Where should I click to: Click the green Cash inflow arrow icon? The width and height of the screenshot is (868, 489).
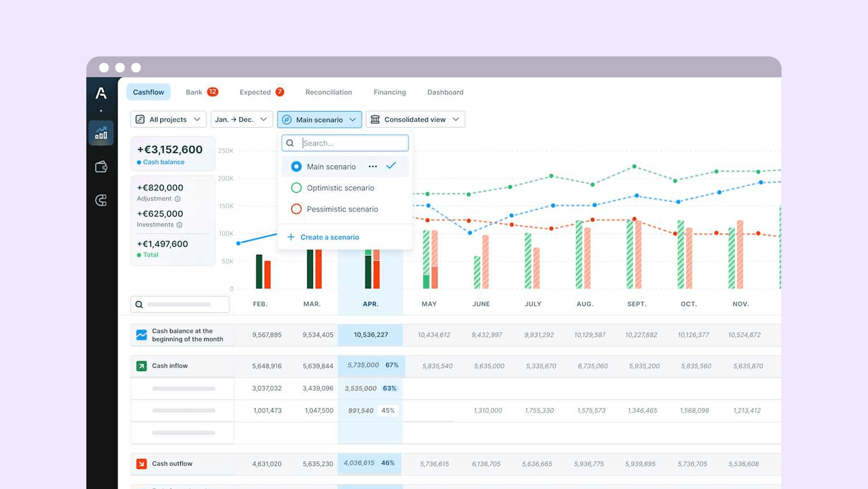coord(141,366)
